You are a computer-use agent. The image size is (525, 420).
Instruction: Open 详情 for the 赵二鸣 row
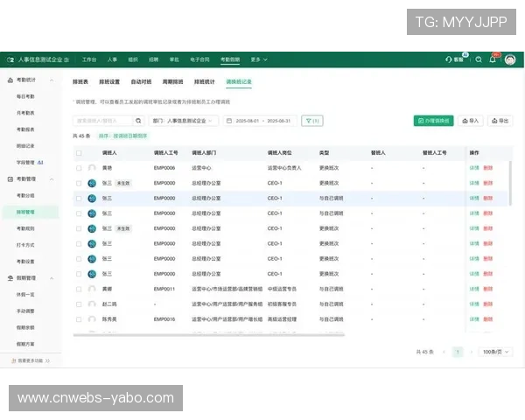[474, 304]
